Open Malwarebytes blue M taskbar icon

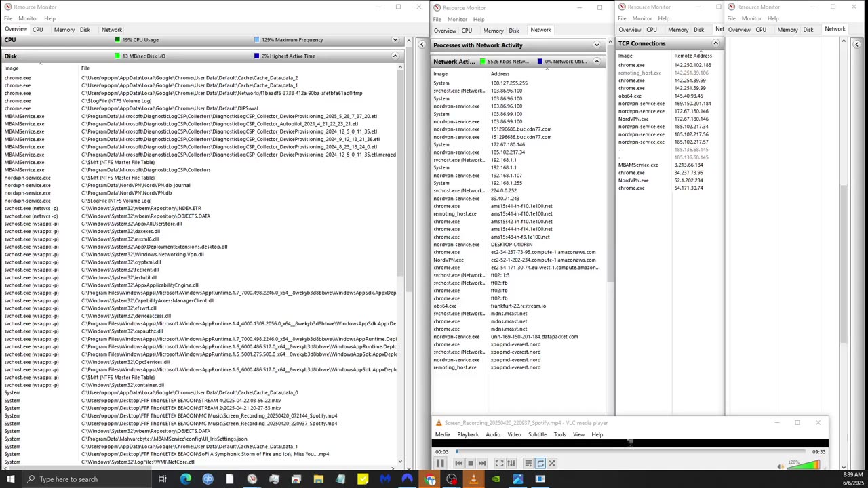(385, 479)
